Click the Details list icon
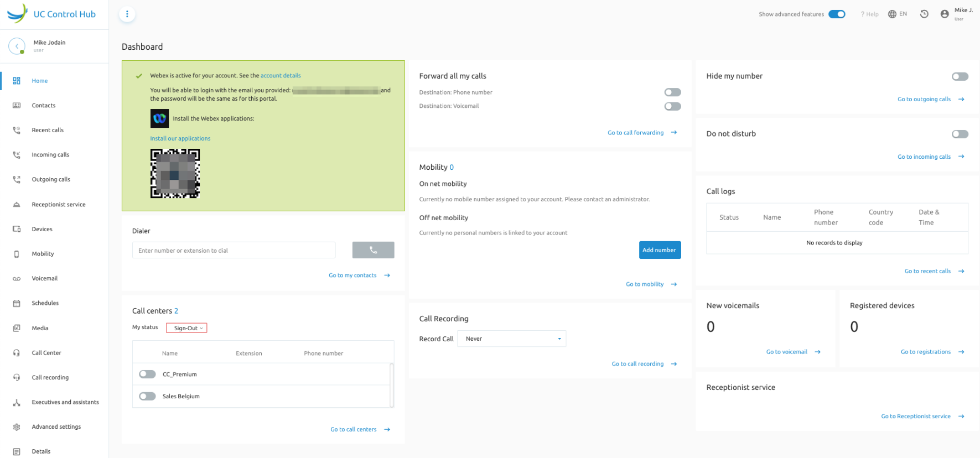Viewport: 980px width, 458px height. pyautogui.click(x=17, y=451)
